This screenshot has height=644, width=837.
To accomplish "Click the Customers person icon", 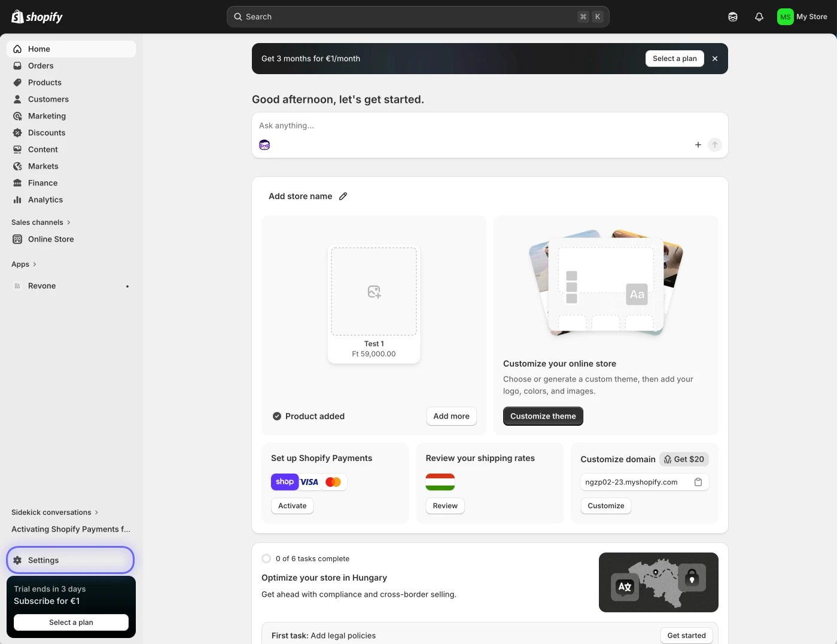I will (17, 99).
